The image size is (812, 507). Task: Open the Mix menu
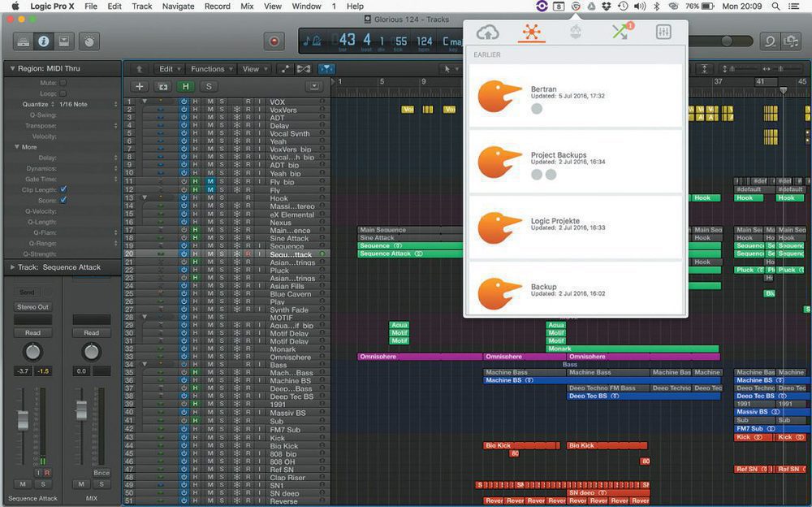247,6
